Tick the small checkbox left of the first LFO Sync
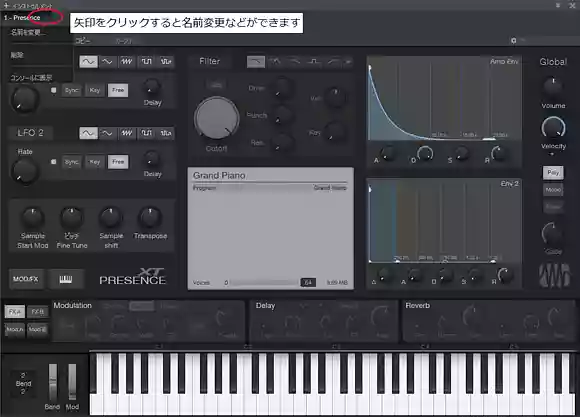The image size is (580, 417). point(54,90)
